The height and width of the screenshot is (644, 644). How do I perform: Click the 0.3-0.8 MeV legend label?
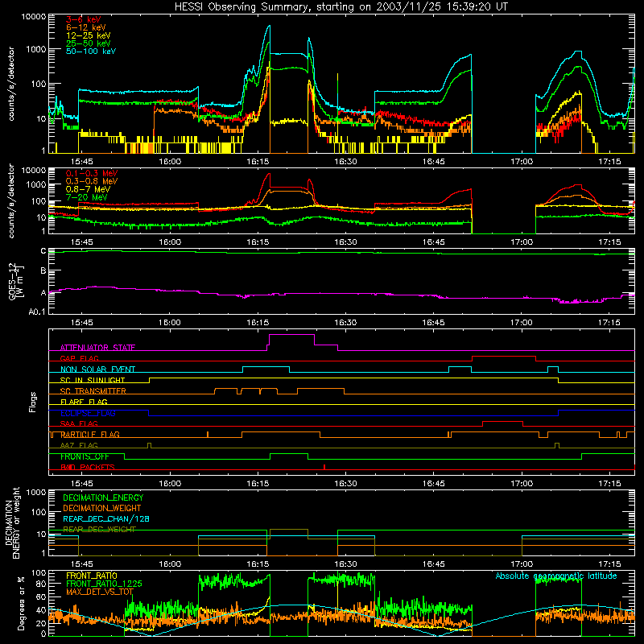[x=92, y=181]
